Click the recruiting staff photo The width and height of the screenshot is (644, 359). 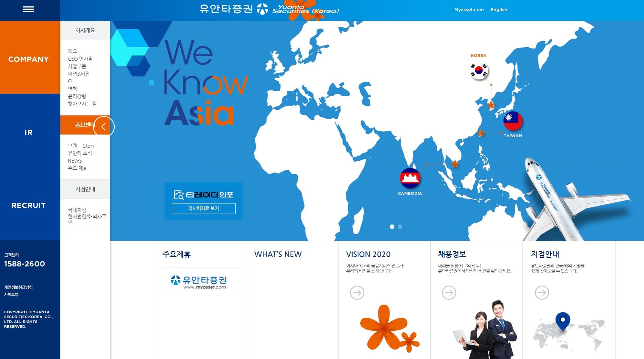point(485,329)
